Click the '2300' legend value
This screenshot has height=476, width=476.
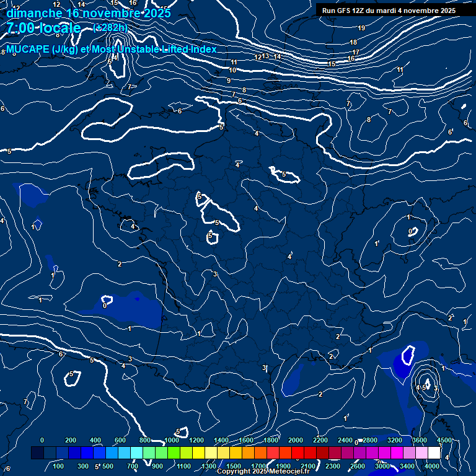click(x=333, y=466)
